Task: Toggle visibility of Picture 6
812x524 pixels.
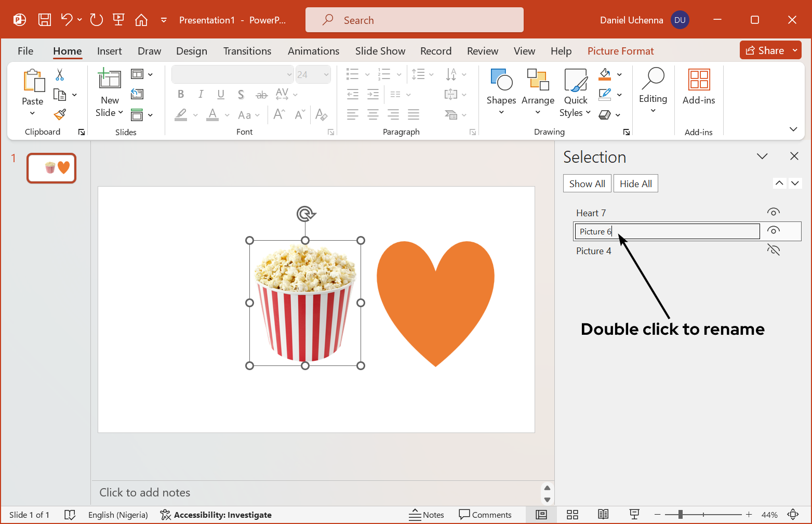Action: point(773,231)
